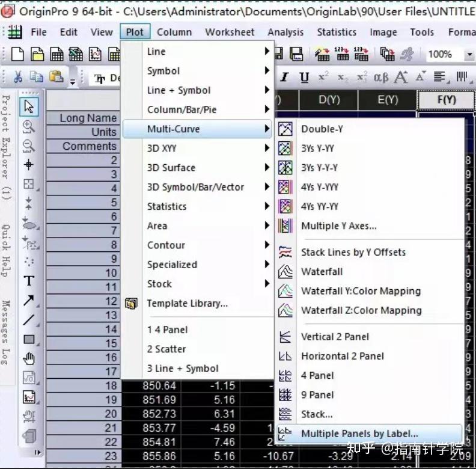The image size is (476, 469).
Task: Select the D(Y) column header
Action: [x=329, y=100]
